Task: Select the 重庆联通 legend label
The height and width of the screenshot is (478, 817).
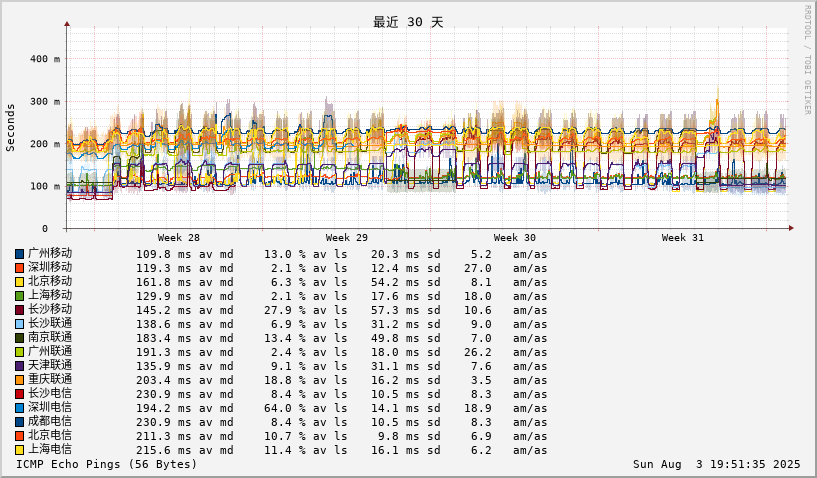Action: 50,380
